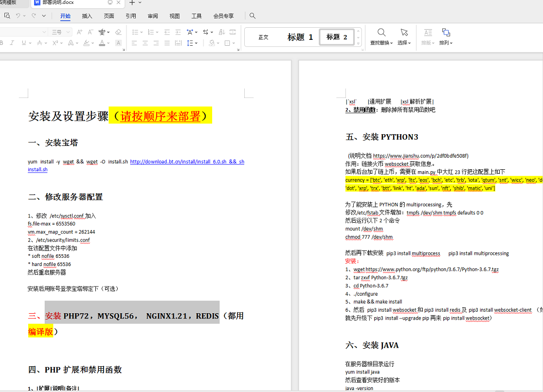Expand the styles gallery list
543x392 pixels.
click(x=359, y=44)
